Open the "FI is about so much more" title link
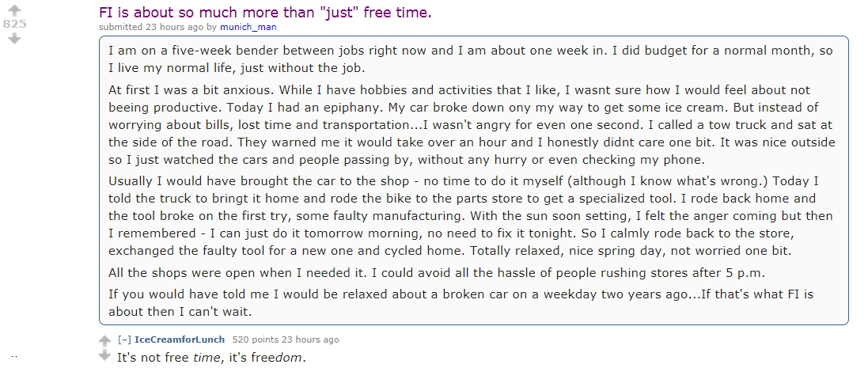 [265, 13]
